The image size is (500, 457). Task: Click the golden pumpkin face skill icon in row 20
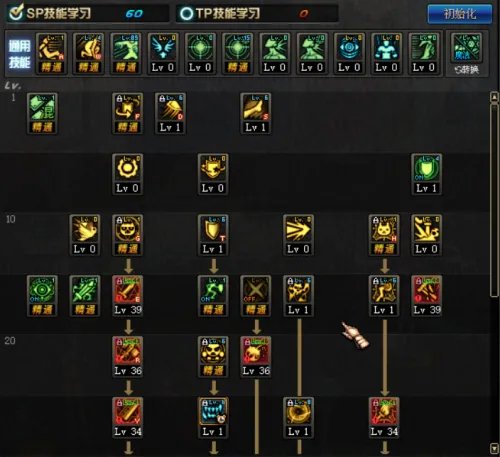[x=213, y=357]
